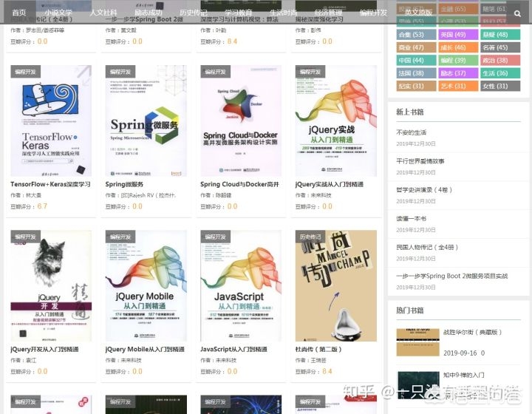The width and height of the screenshot is (532, 414).
Task: Open the search magnifier icon in navbar
Action: (x=517, y=13)
